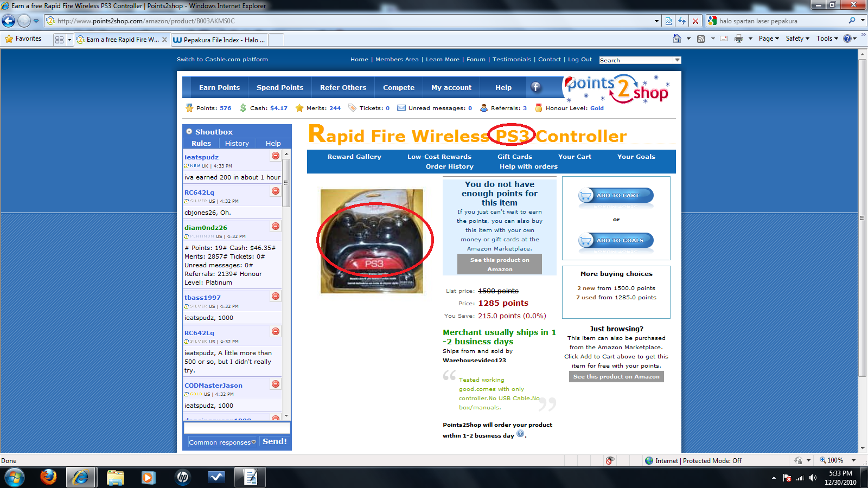Open the '2 new' buying choices link
The image size is (868, 488).
[586, 288]
